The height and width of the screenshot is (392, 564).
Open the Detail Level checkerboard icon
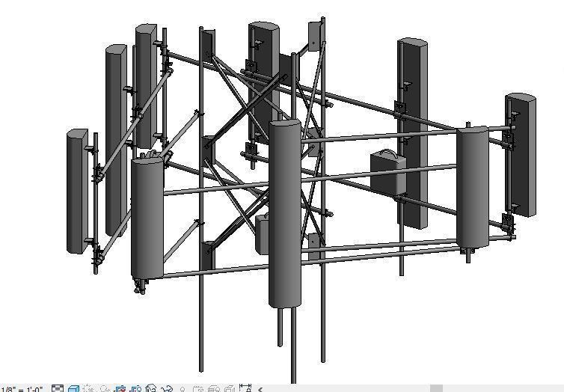coord(58,389)
